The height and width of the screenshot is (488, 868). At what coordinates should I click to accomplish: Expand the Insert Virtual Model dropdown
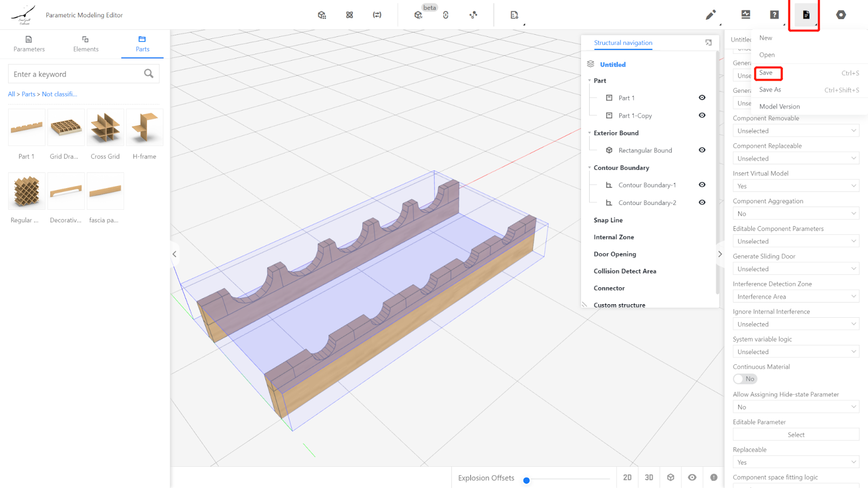pos(795,186)
